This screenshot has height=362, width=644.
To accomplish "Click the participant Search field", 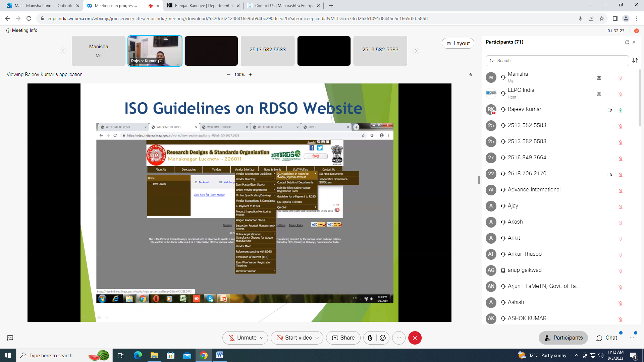I will coord(557,61).
